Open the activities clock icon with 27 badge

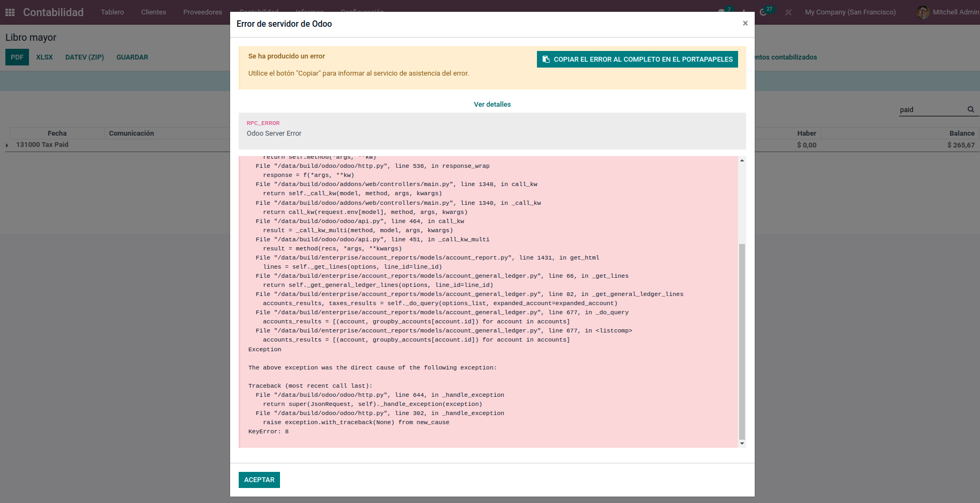point(764,12)
